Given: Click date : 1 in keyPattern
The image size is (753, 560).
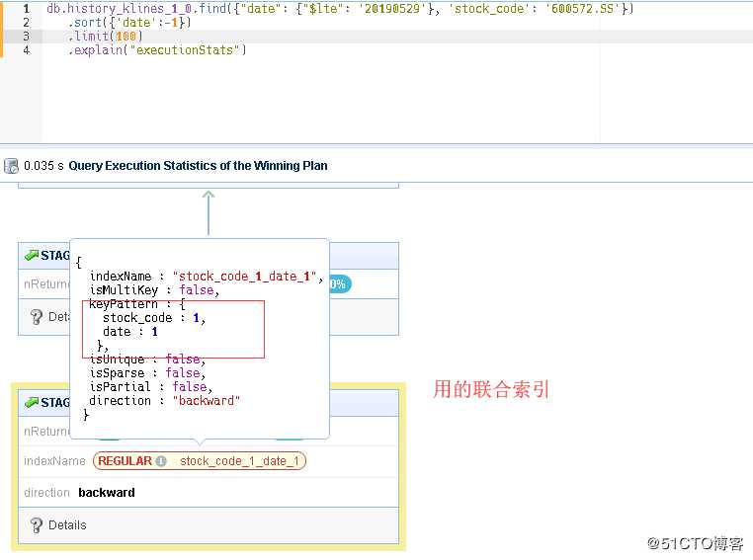Looking at the screenshot, I should pos(130,332).
